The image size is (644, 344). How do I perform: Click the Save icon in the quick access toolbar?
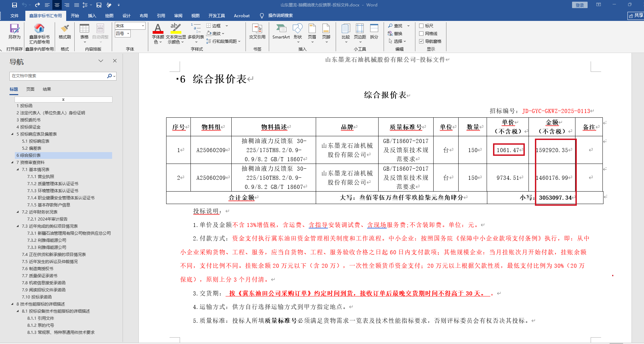(14, 5)
